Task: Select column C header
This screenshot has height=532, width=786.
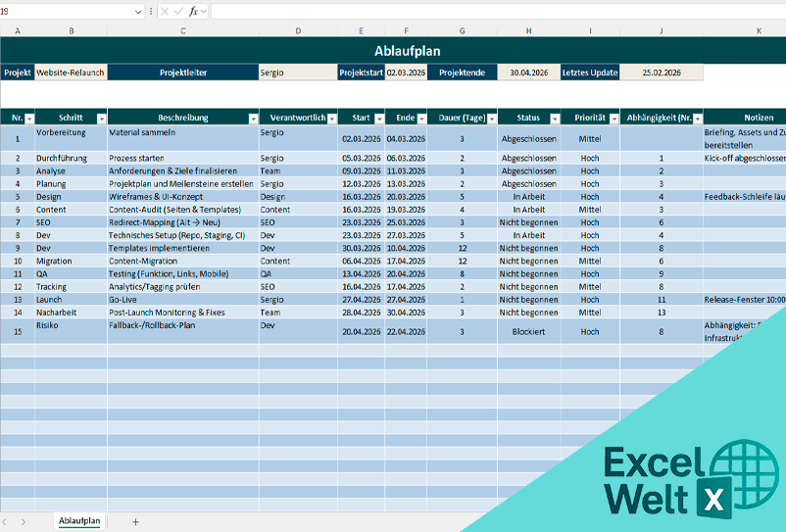Action: click(x=183, y=31)
